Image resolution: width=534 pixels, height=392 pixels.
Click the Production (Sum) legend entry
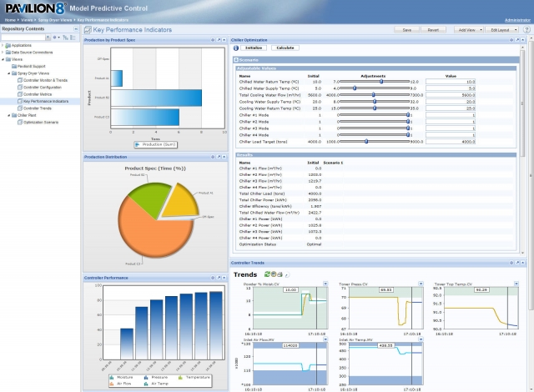(156, 144)
